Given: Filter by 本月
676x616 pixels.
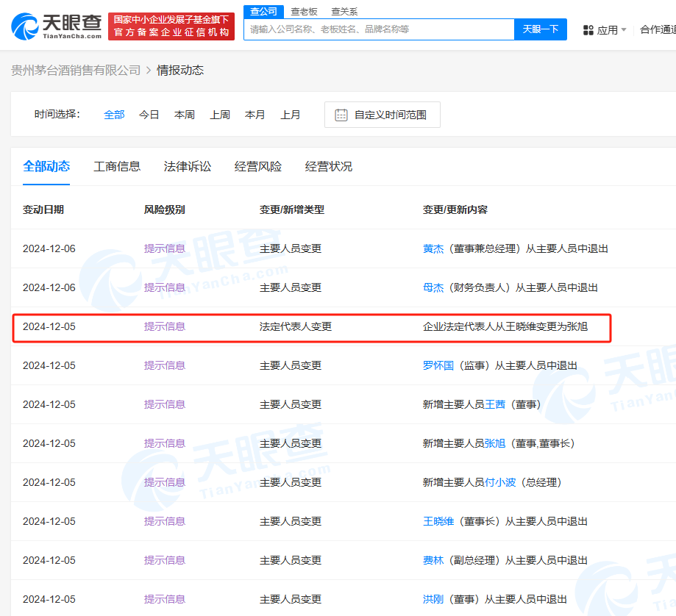Looking at the screenshot, I should [x=255, y=115].
